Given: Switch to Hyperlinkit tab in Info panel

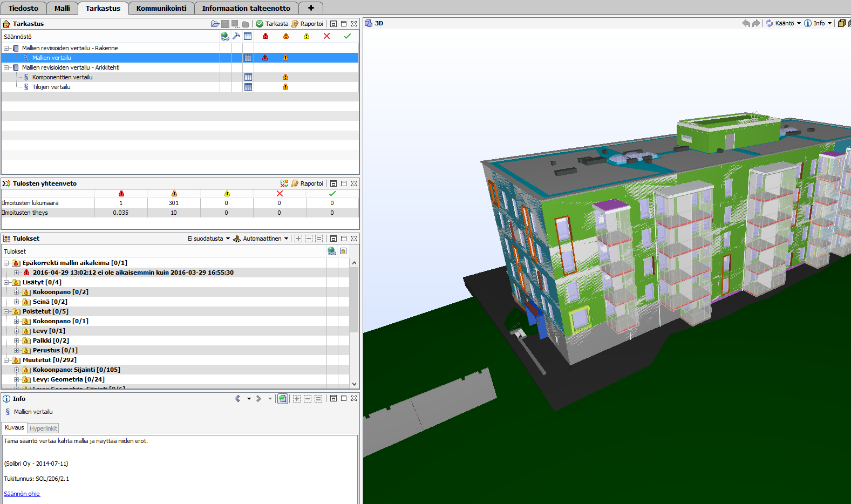Looking at the screenshot, I should coord(43,428).
